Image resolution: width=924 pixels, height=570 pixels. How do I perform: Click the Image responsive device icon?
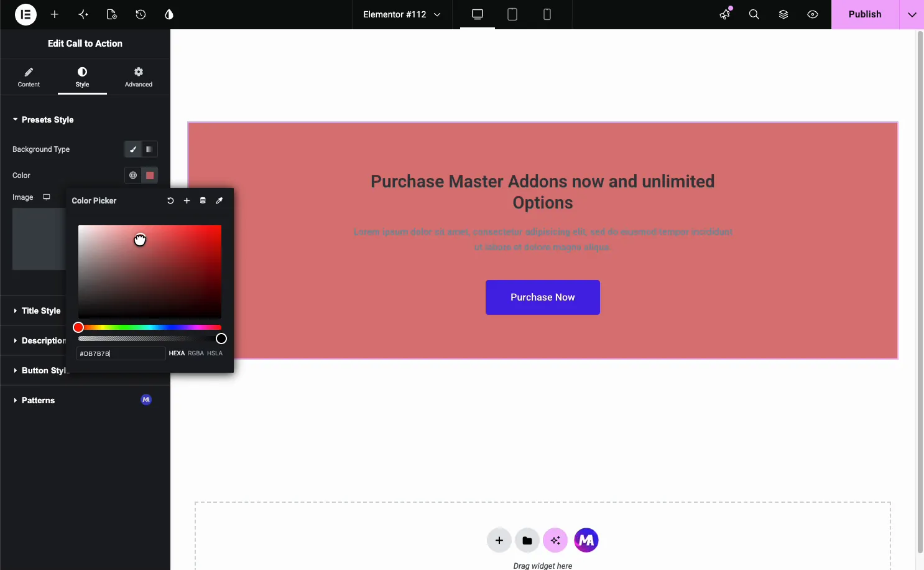47,197
